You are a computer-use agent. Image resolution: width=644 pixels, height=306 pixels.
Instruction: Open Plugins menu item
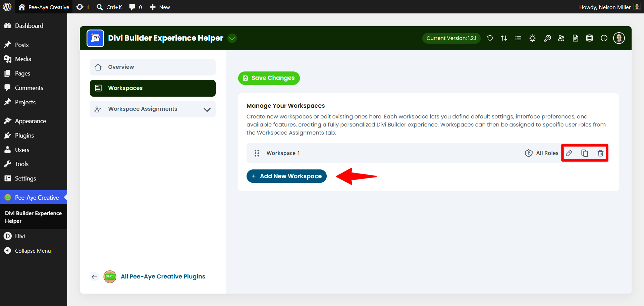[x=34, y=136]
